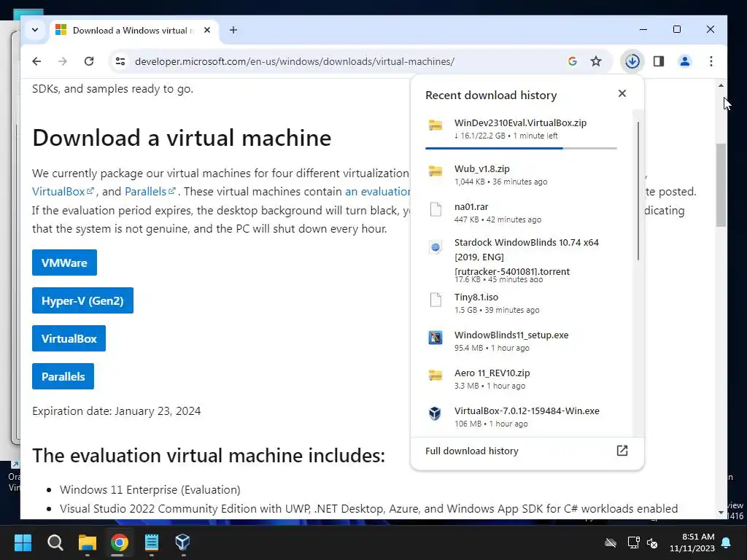Click the page scroll-up arrow
Viewport: 747px width, 560px height.
click(721, 86)
